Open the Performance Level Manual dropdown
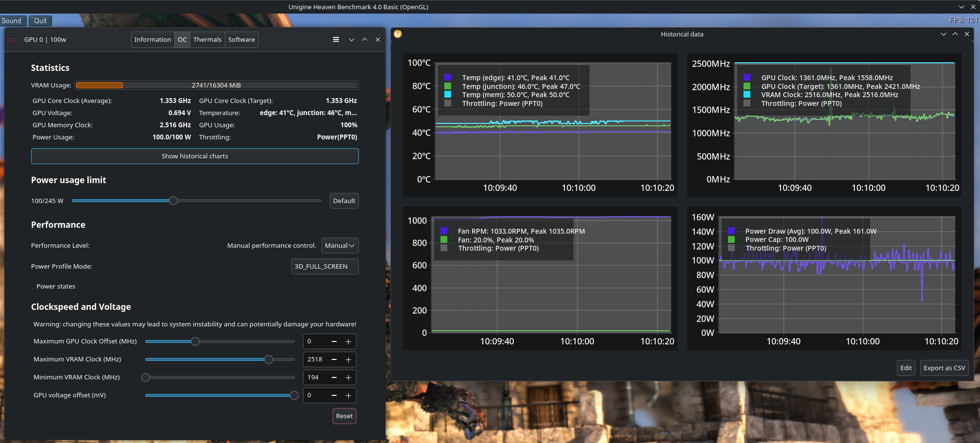 [340, 246]
